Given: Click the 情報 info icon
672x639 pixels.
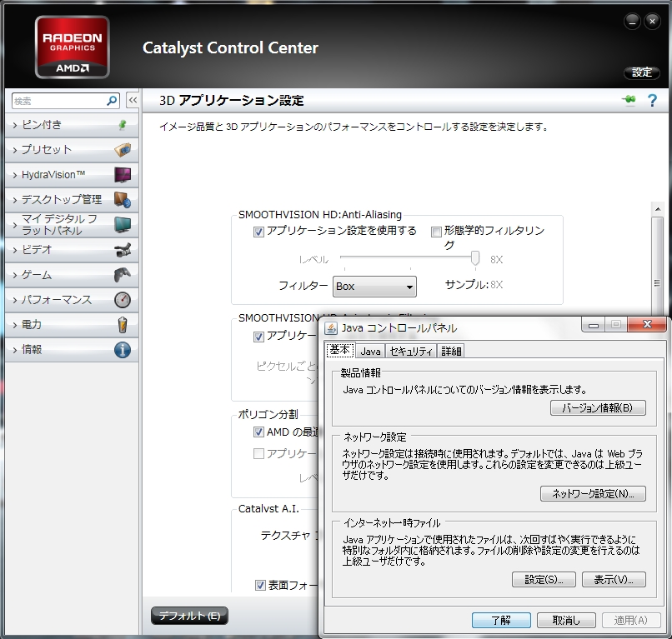Looking at the screenshot, I should (x=123, y=349).
